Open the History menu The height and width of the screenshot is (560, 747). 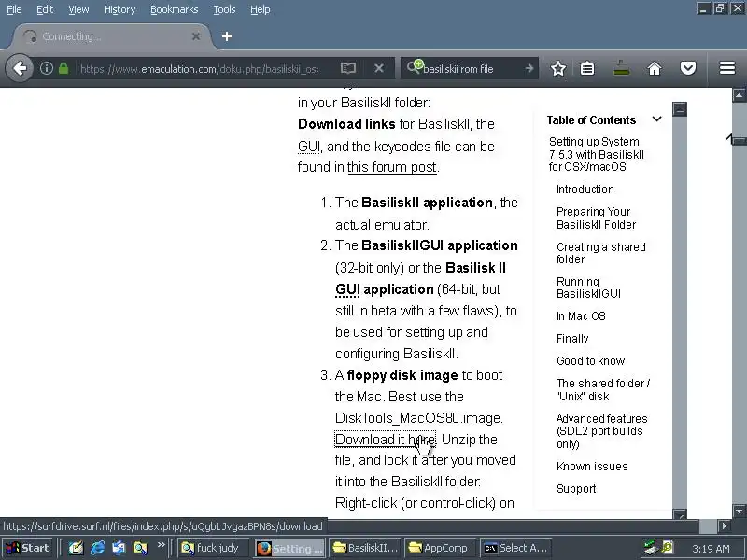(x=120, y=9)
